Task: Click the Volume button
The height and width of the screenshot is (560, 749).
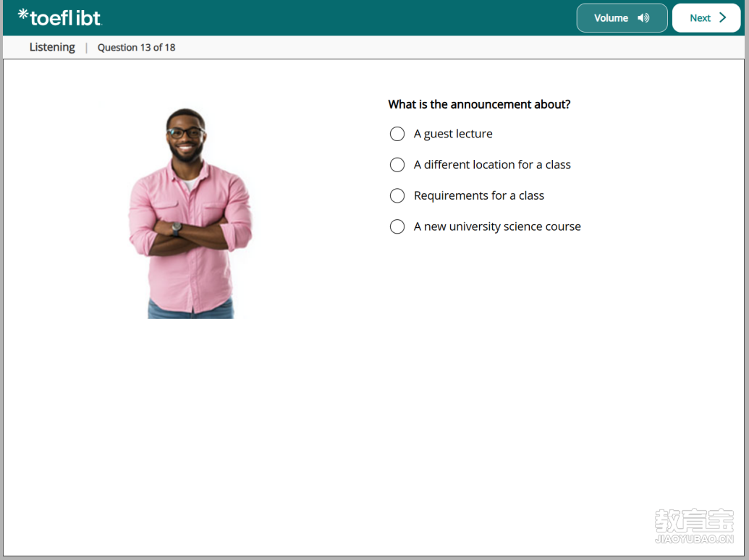Action: (x=622, y=18)
